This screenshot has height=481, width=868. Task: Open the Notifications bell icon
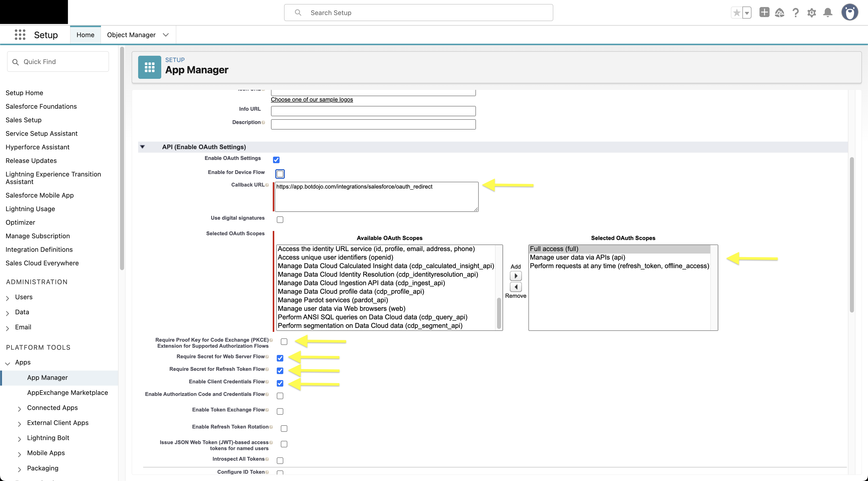[828, 13]
